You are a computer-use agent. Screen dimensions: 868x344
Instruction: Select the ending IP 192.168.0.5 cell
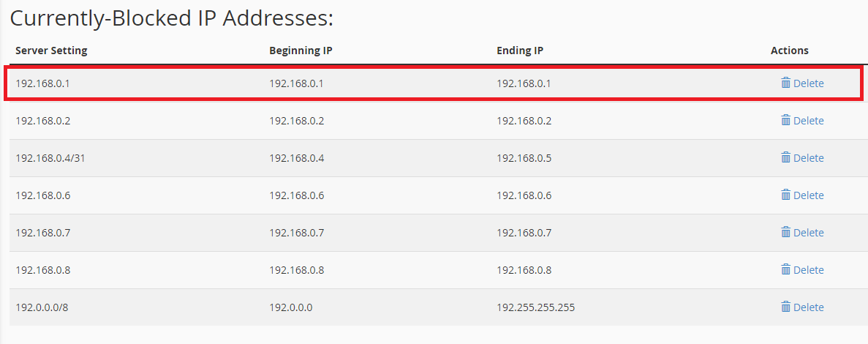(x=524, y=158)
